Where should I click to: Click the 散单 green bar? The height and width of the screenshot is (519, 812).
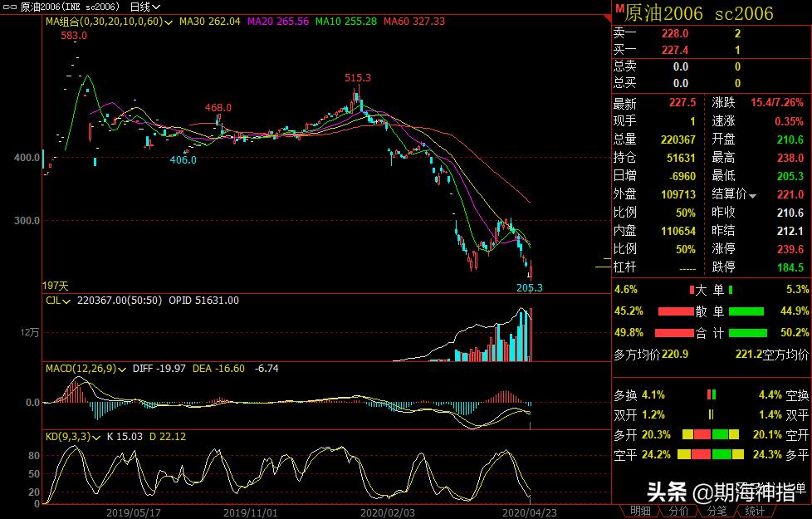point(746,311)
